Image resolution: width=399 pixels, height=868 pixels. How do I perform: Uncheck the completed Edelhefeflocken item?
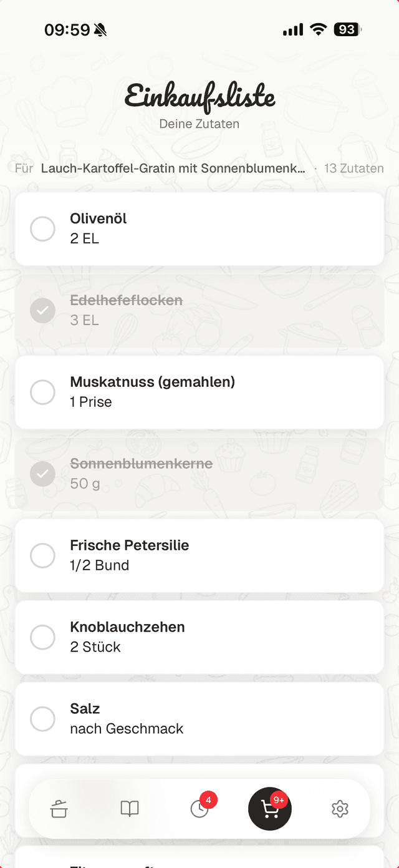tap(42, 310)
